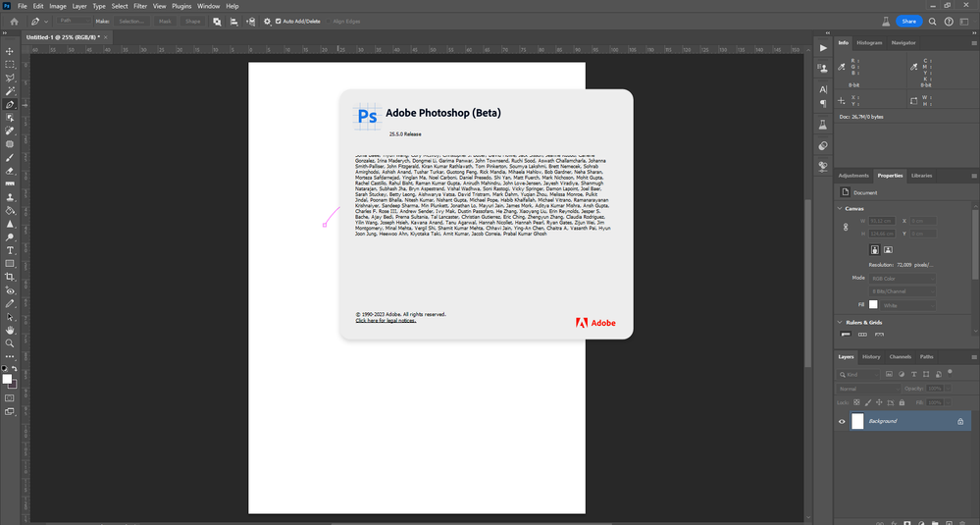Screen dimensions: 980x525
Task: Collapse the Canvas section
Action: click(840, 208)
